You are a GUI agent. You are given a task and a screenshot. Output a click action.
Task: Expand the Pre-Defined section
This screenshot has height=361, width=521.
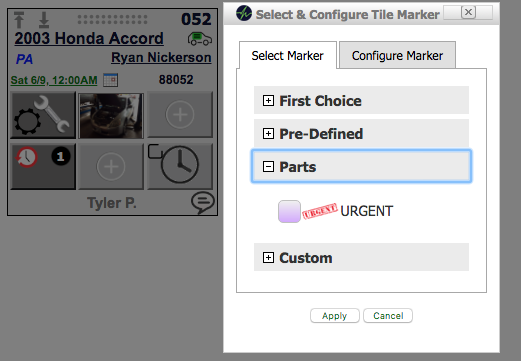361,133
